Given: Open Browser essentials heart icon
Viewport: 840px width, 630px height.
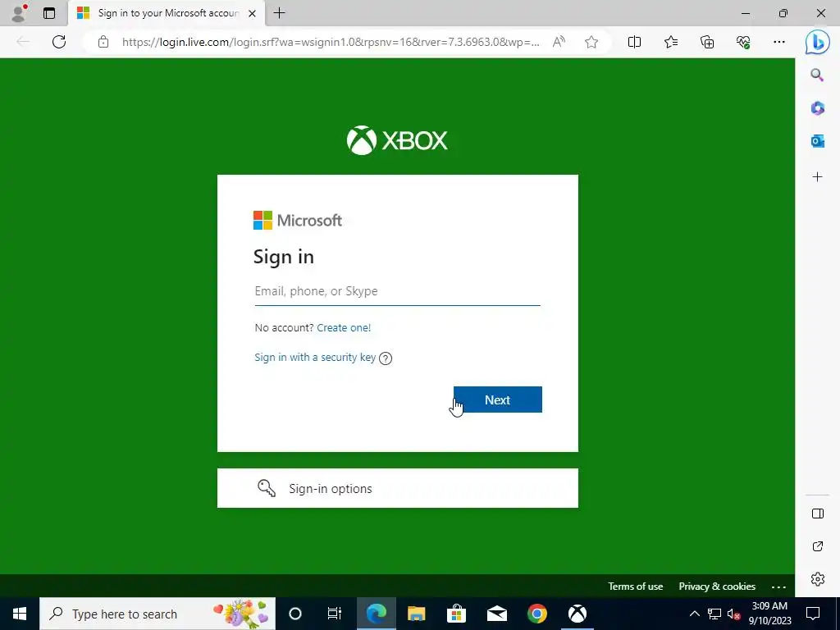Looking at the screenshot, I should point(743,42).
